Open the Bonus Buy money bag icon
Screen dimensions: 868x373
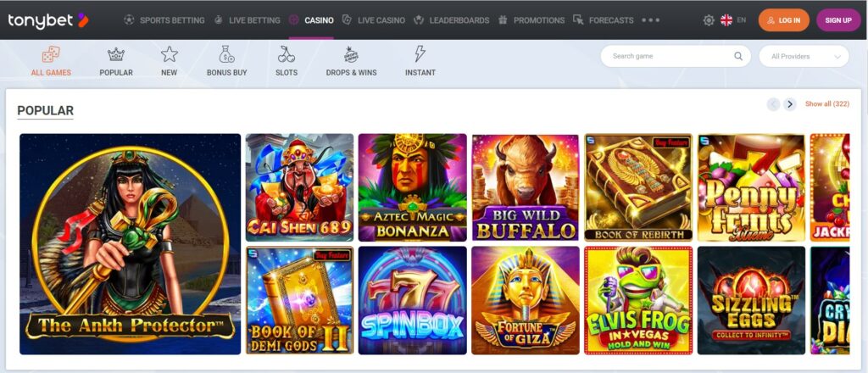click(227, 54)
